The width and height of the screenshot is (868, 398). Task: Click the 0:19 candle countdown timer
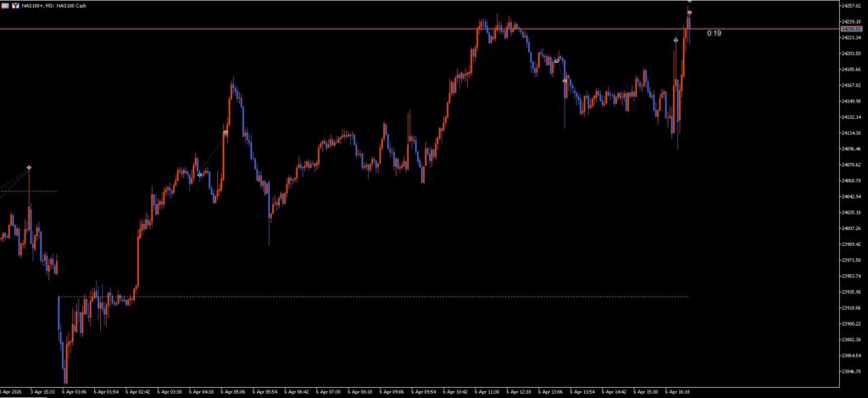coord(714,33)
